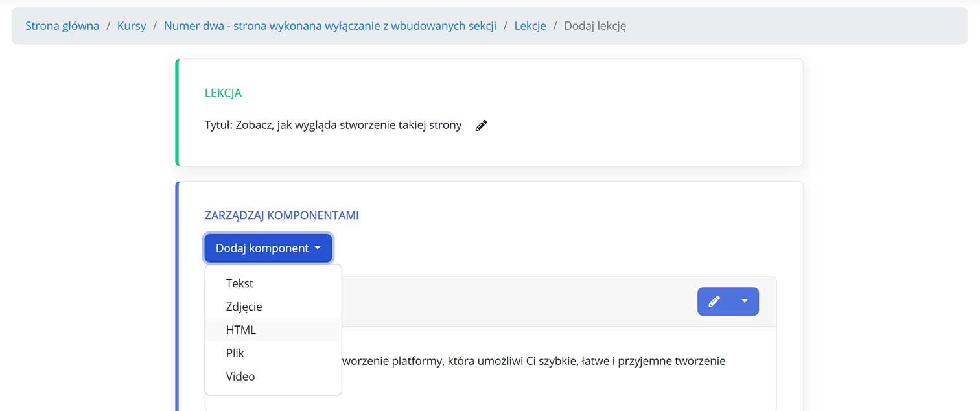Open the Kursy breadcrumb link

[x=132, y=26]
